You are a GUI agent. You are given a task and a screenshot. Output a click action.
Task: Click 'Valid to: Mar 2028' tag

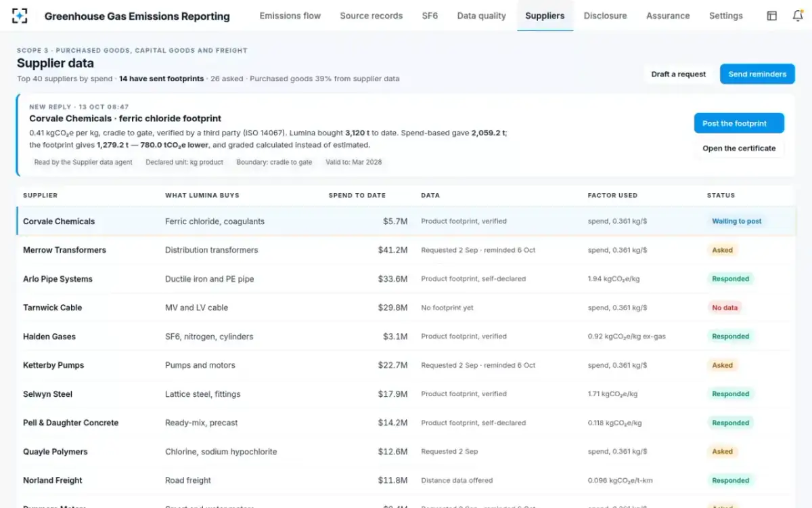coord(355,163)
